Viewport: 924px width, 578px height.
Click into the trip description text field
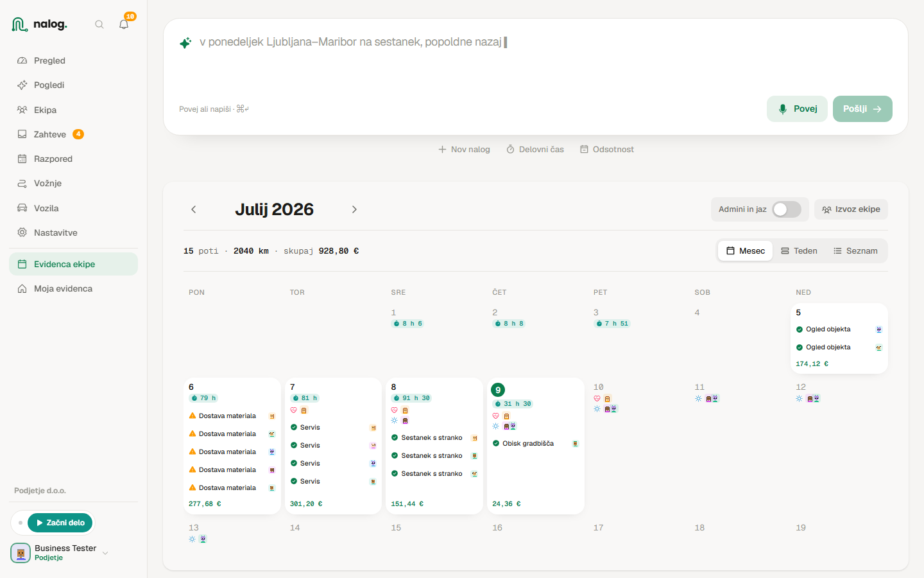[x=536, y=58]
